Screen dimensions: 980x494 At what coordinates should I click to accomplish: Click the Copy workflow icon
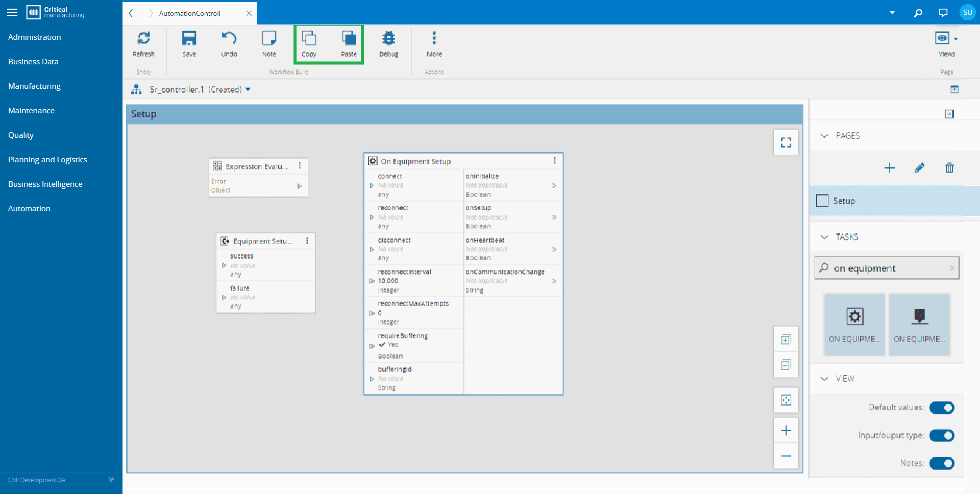(309, 43)
